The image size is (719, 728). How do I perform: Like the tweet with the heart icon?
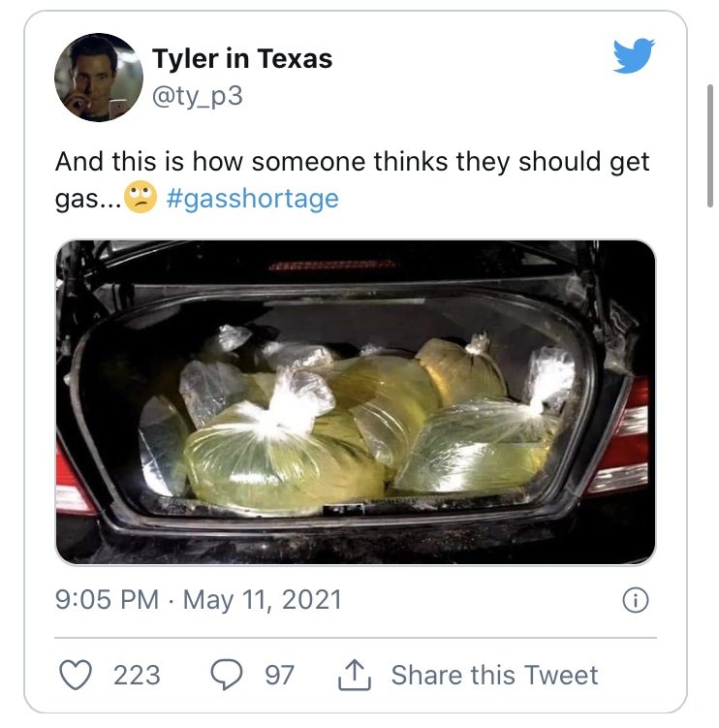(76, 675)
